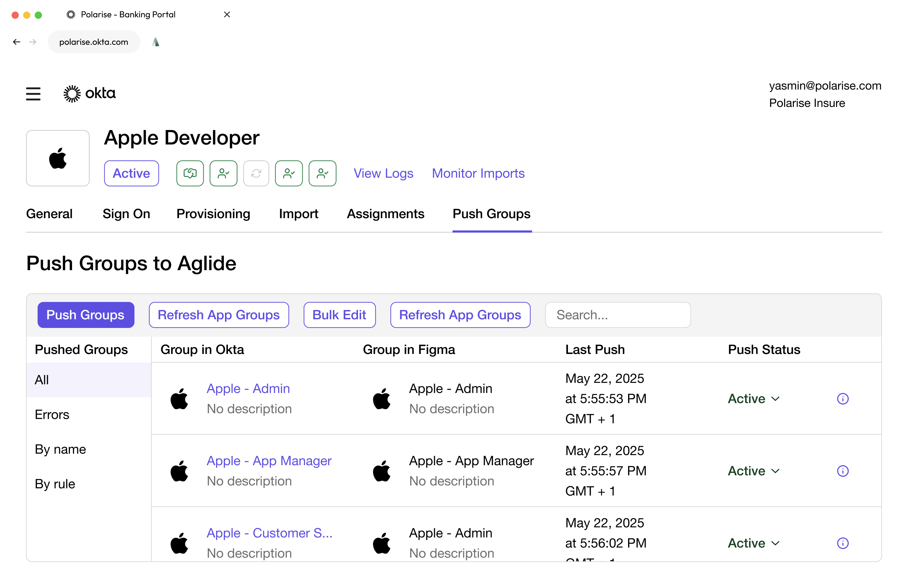Click the Last Push column header
Screen dimensions: 908x588
(595, 350)
